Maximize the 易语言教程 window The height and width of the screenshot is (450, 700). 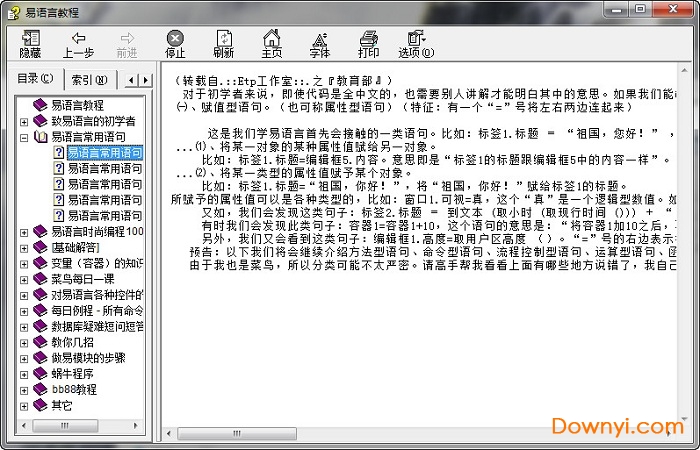640,9
